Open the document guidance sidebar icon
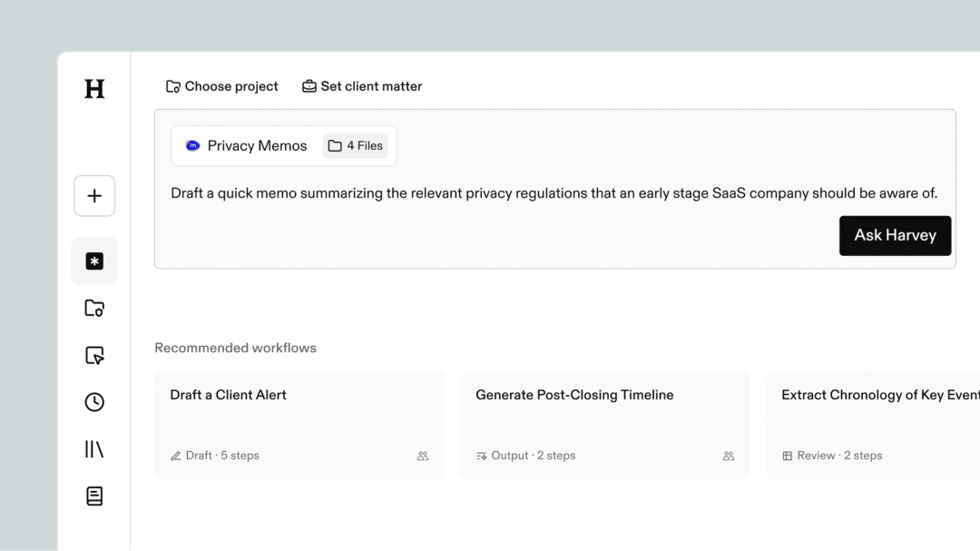The width and height of the screenshot is (980, 551). point(94,496)
